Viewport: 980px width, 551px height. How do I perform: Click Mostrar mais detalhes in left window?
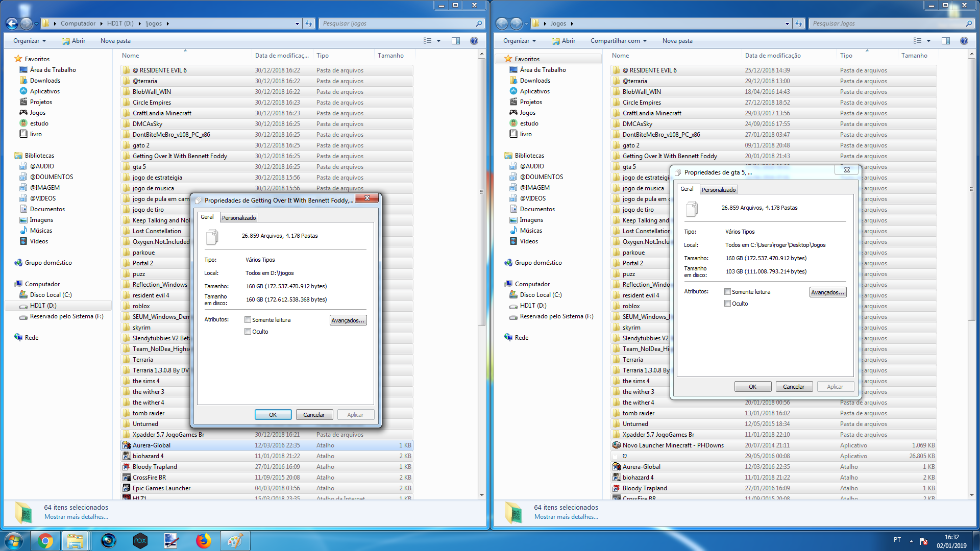[76, 517]
